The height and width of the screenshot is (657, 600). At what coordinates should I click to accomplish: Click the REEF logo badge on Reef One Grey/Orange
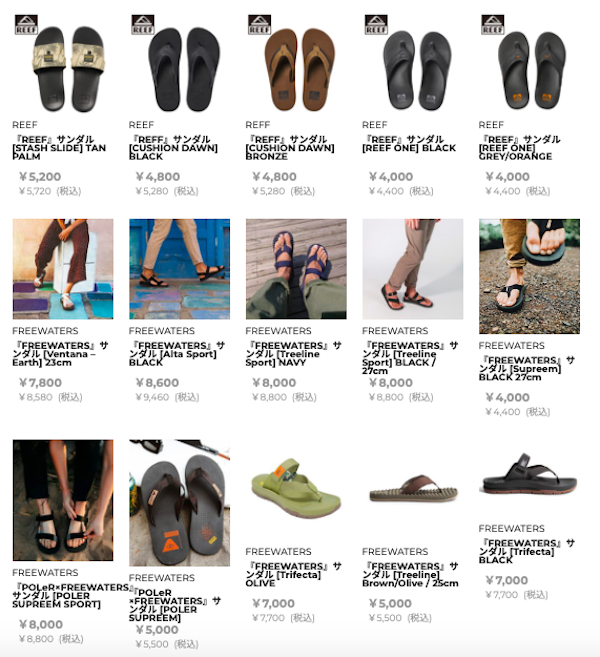tap(493, 24)
